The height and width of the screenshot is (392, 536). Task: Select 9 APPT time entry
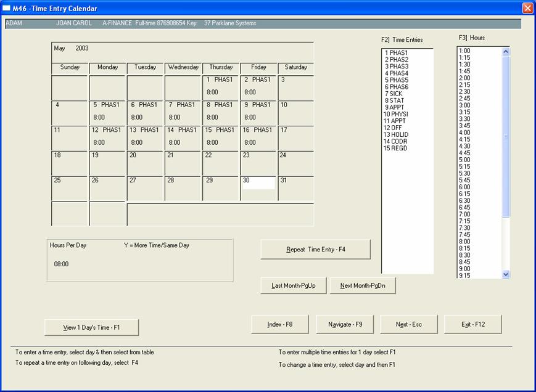394,107
